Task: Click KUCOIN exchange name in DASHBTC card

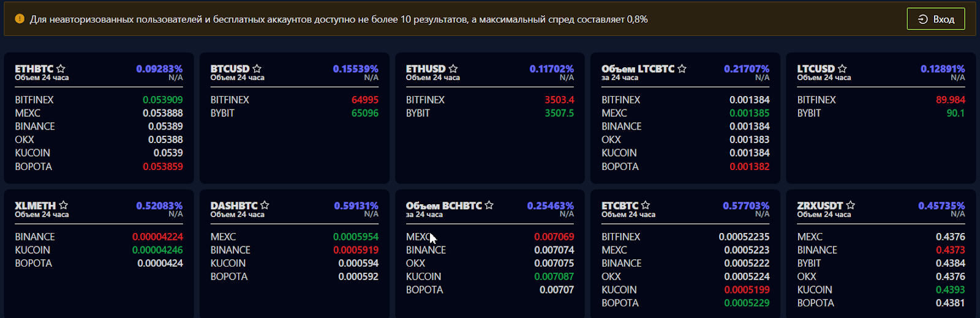Action: [228, 264]
